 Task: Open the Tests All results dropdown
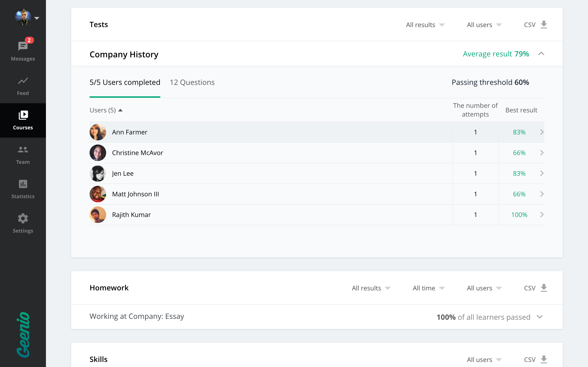[x=425, y=25]
